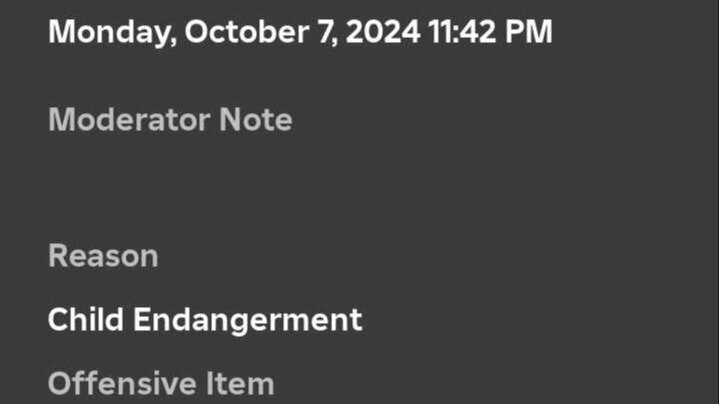Click the PM indicator in the timestamp
Screen dimensions: 719x404
(x=532, y=31)
